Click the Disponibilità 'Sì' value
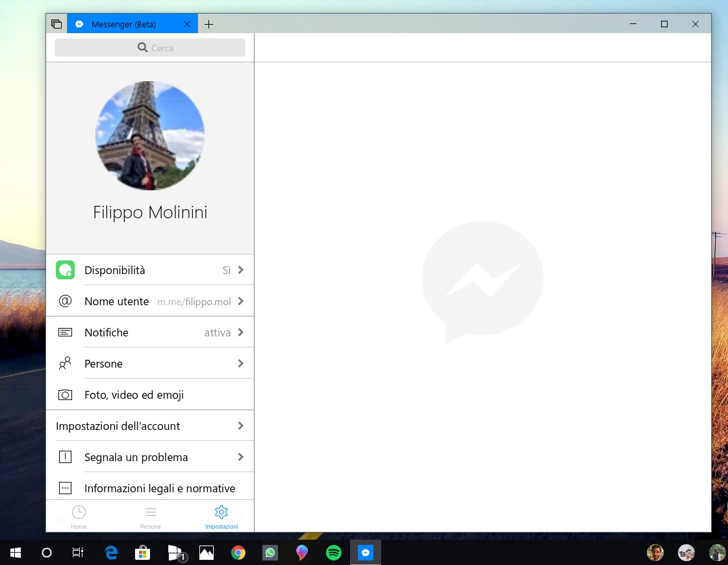Image resolution: width=728 pixels, height=565 pixels. 226,270
